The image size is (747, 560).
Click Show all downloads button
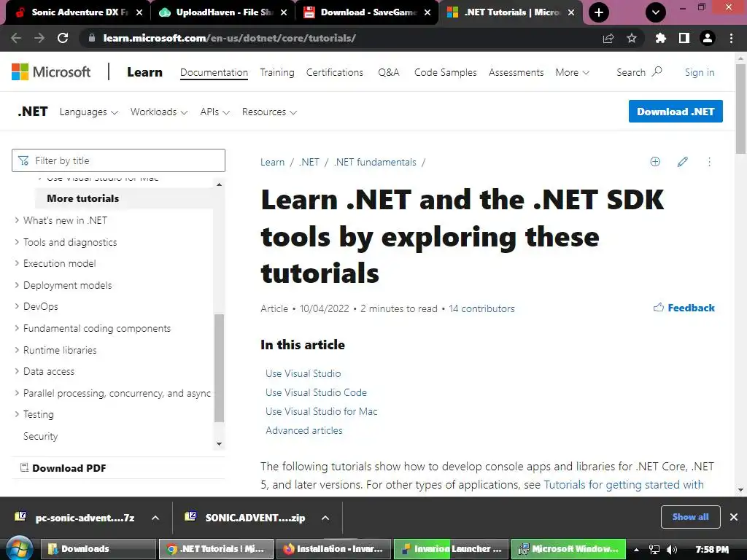pyautogui.click(x=690, y=517)
